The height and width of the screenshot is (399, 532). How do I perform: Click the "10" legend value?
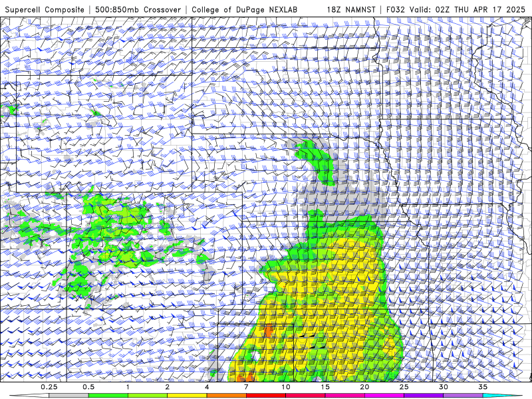[286, 387]
